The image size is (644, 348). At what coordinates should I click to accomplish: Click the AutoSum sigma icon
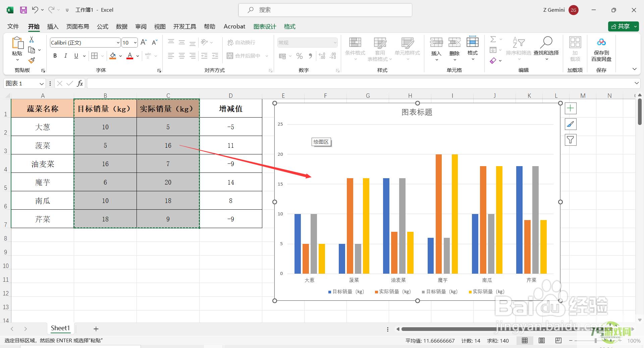coord(493,40)
